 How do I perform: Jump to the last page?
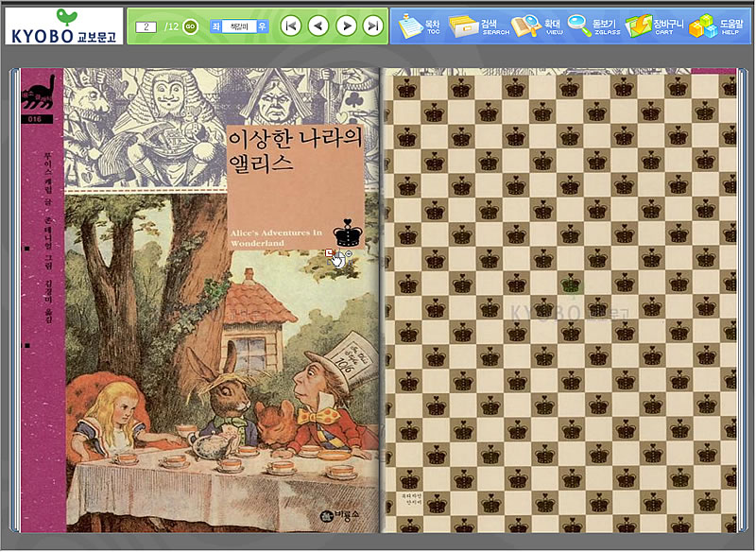[373, 26]
